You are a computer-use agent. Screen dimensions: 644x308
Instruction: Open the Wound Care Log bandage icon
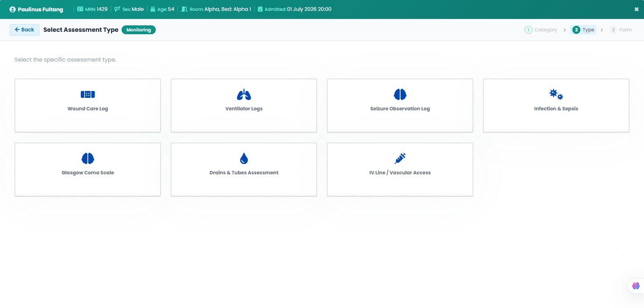coord(88,95)
